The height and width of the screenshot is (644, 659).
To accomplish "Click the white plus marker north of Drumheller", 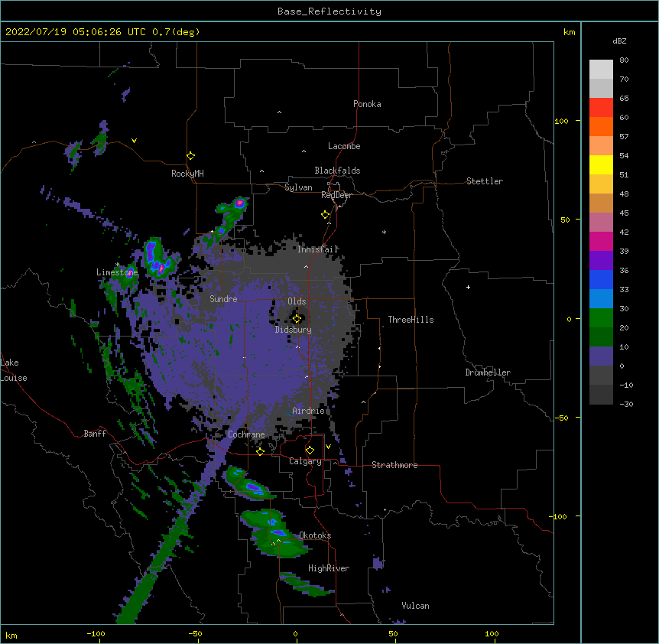I will click(x=468, y=287).
